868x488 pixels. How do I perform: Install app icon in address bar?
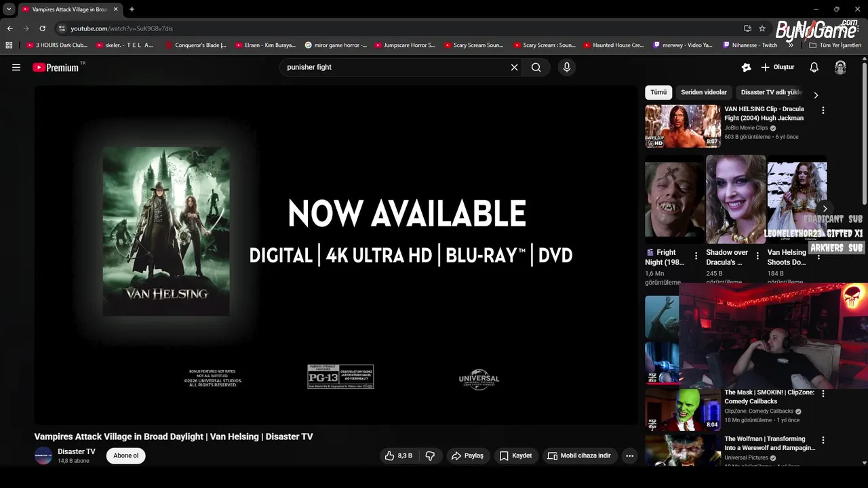747,28
